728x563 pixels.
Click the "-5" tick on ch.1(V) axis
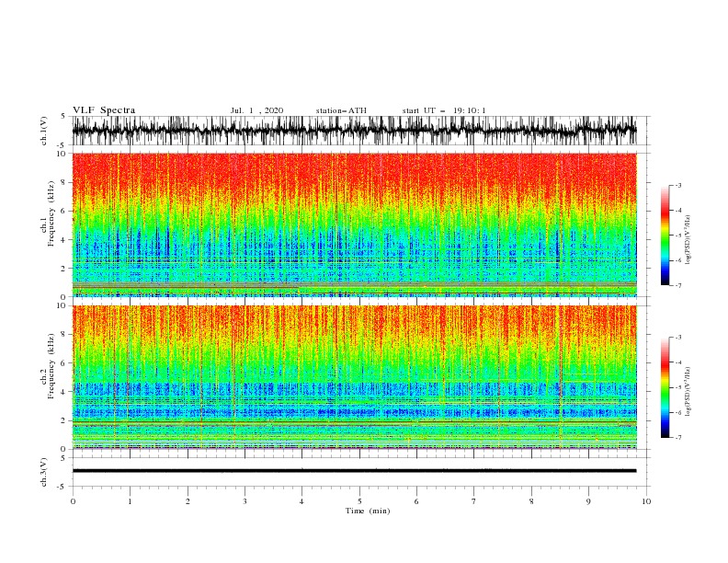point(63,145)
